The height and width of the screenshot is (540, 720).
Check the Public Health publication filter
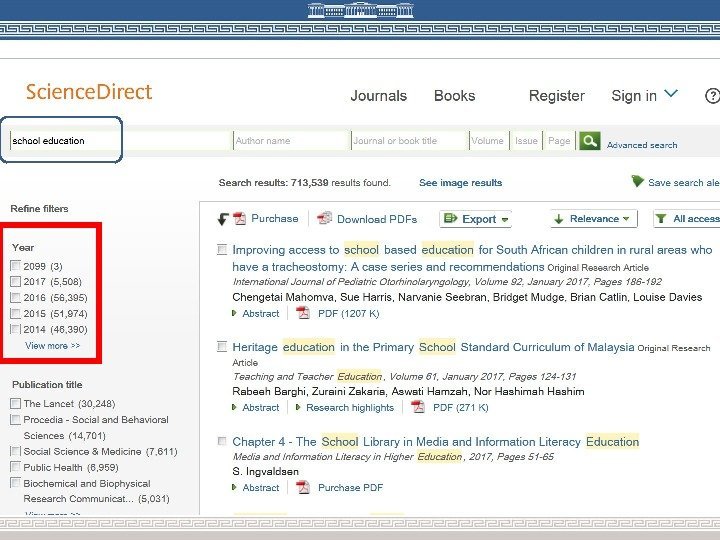click(16, 467)
